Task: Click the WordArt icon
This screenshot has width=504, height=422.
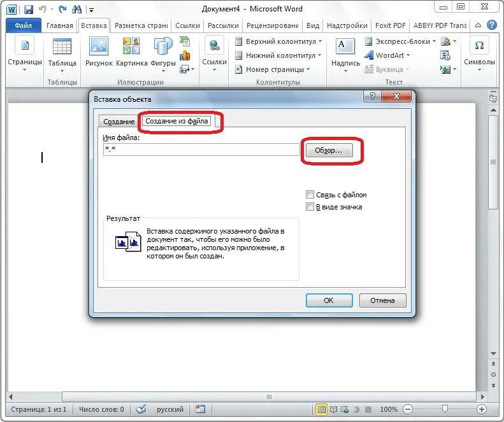Action: [x=369, y=55]
